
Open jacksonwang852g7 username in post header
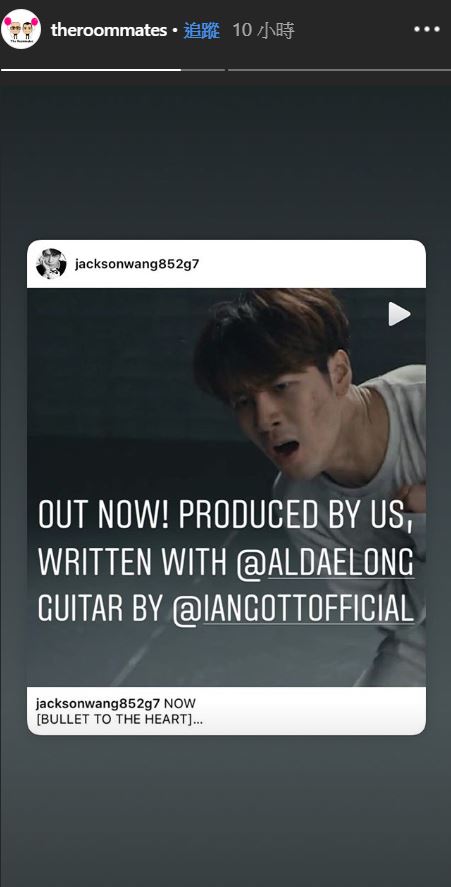tap(137, 264)
